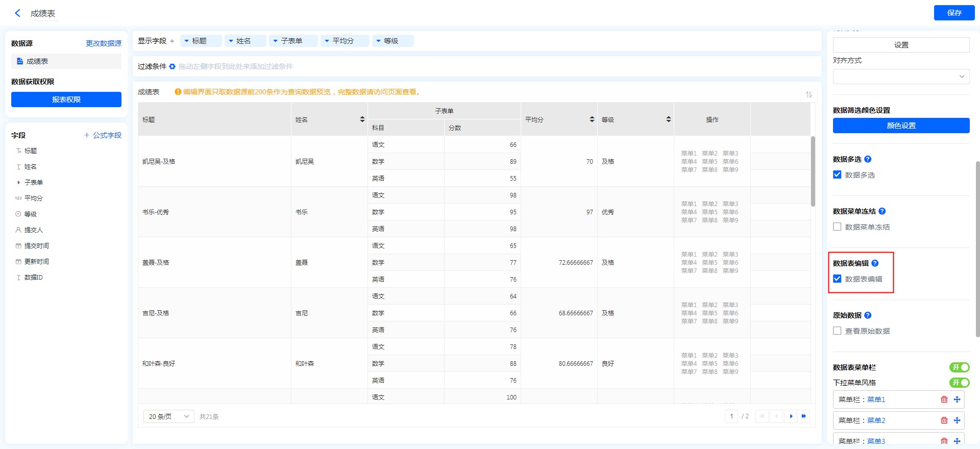Click the filter condition gear icon
The height and width of the screenshot is (449, 980).
pos(173,66)
